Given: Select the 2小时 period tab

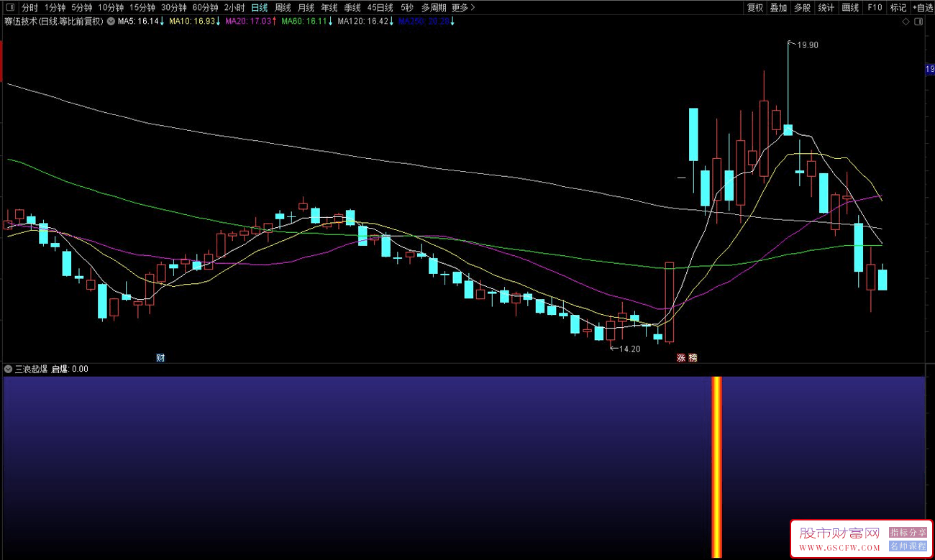Looking at the screenshot, I should 234,7.
